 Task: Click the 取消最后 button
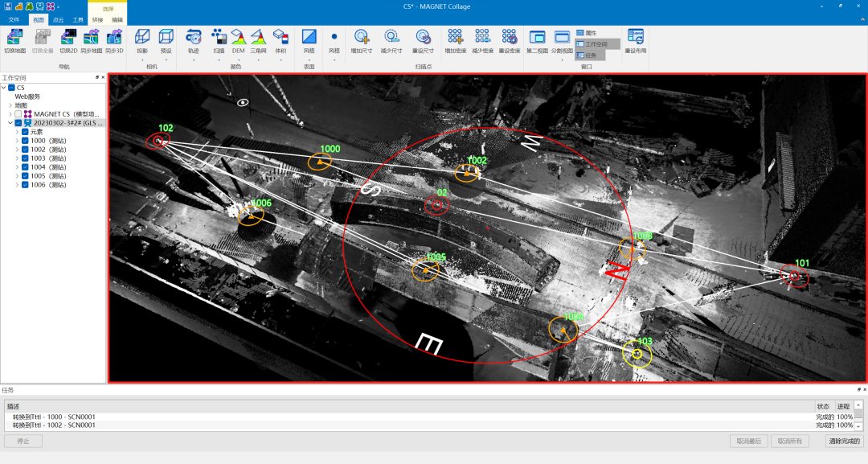[749, 441]
